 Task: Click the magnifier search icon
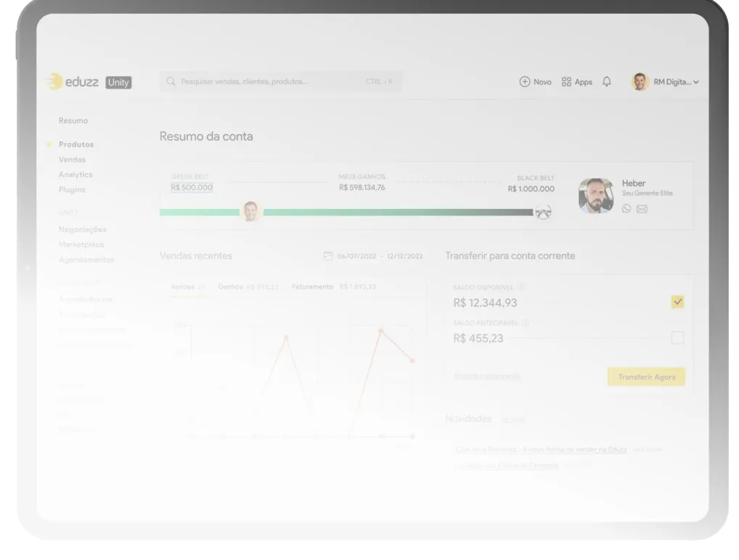pos(171,81)
